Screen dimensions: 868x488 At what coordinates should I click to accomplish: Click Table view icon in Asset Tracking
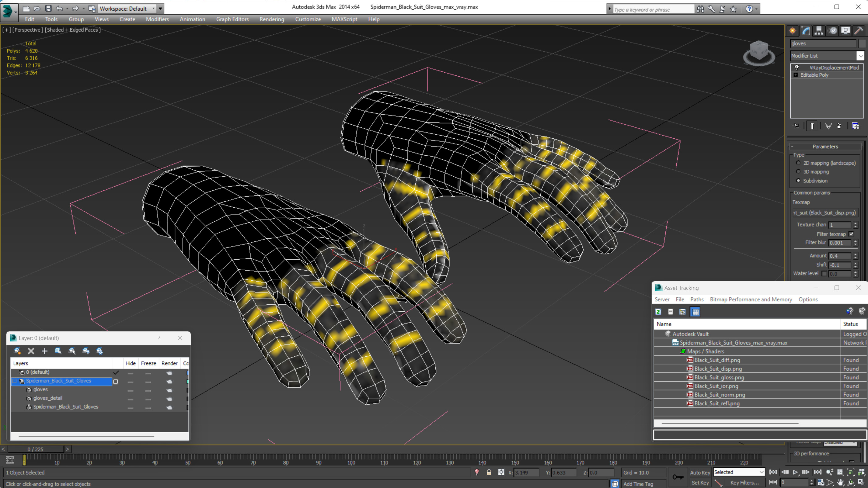click(695, 312)
